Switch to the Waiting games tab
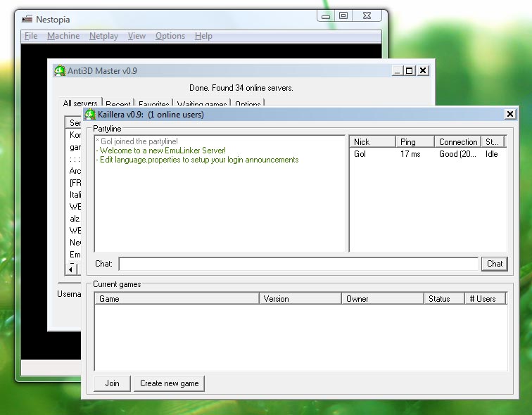 click(x=202, y=103)
